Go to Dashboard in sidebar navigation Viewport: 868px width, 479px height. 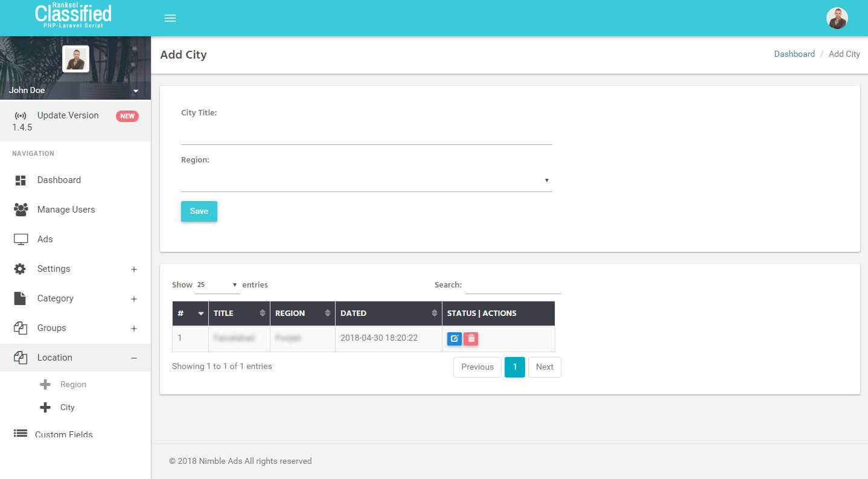pyautogui.click(x=59, y=180)
